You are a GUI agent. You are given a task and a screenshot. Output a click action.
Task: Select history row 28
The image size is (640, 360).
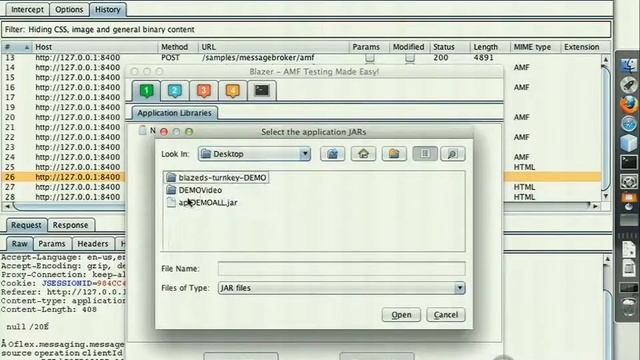pyautogui.click(x=63, y=197)
